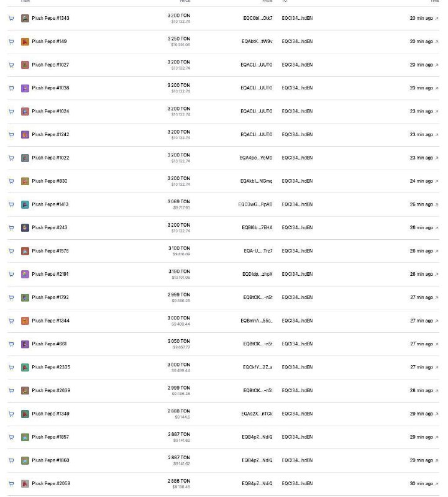Screen dimensions: 448x497
Task: Click the cart icon beside Plush Pepe #1343
Action: pyautogui.click(x=11, y=19)
